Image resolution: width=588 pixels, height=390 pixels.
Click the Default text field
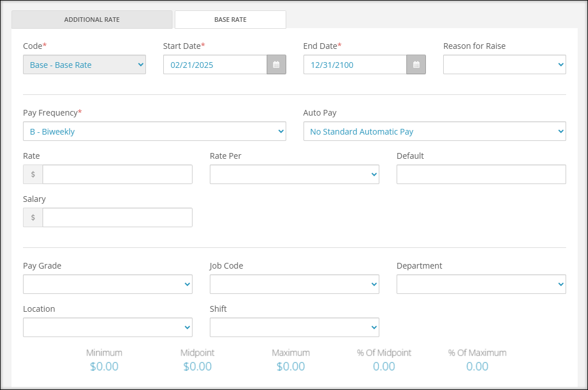(481, 174)
